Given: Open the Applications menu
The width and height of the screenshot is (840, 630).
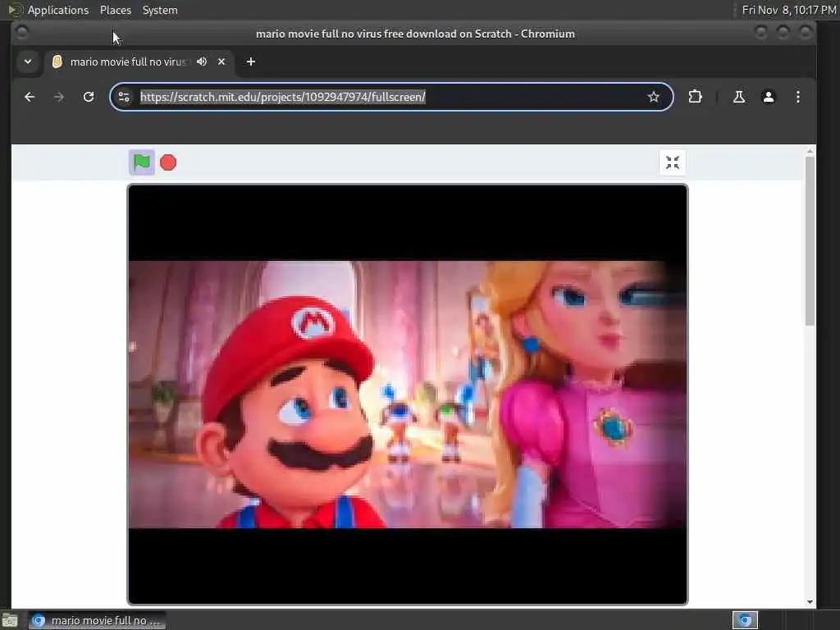Looking at the screenshot, I should [58, 10].
